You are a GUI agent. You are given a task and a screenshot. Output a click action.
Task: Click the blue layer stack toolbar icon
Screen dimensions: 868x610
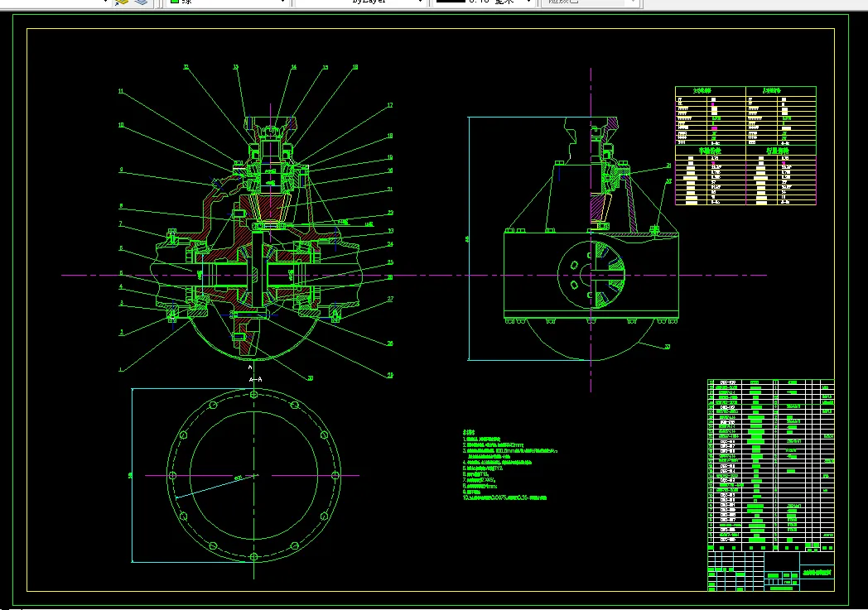click(x=141, y=2)
